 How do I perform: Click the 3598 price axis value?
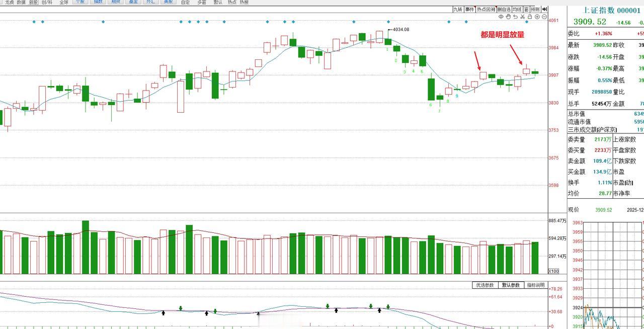pyautogui.click(x=553, y=185)
